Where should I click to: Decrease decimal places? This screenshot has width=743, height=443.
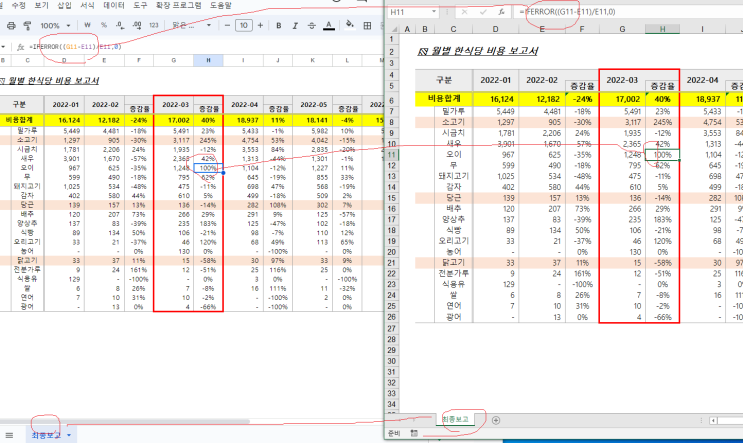[120, 25]
